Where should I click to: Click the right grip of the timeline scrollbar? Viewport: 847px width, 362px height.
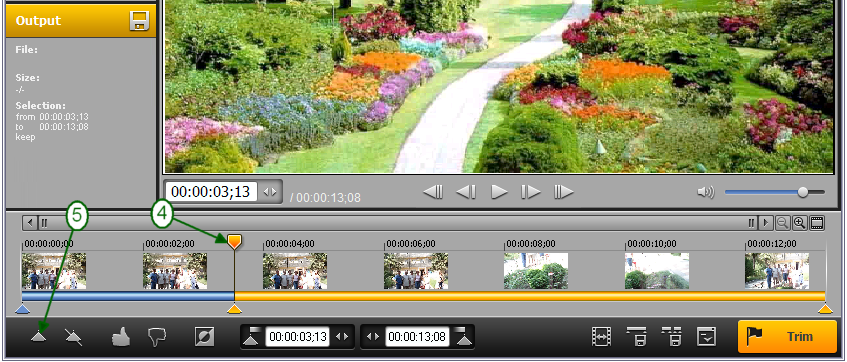pos(751,223)
